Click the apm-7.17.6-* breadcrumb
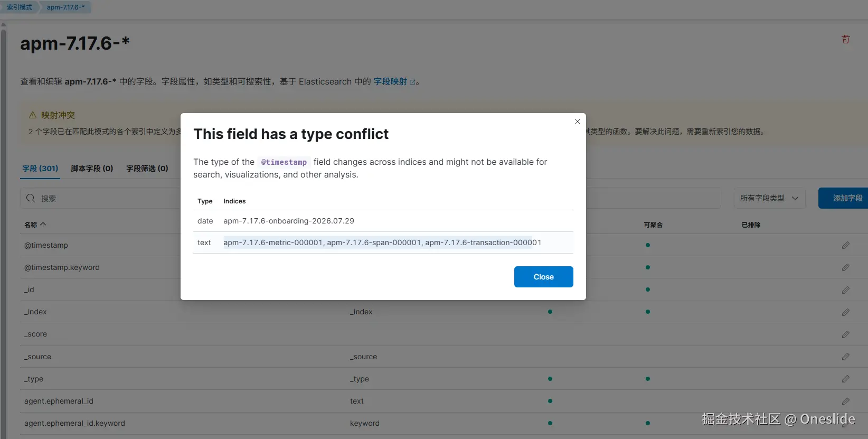The width and height of the screenshot is (868, 439). [65, 7]
